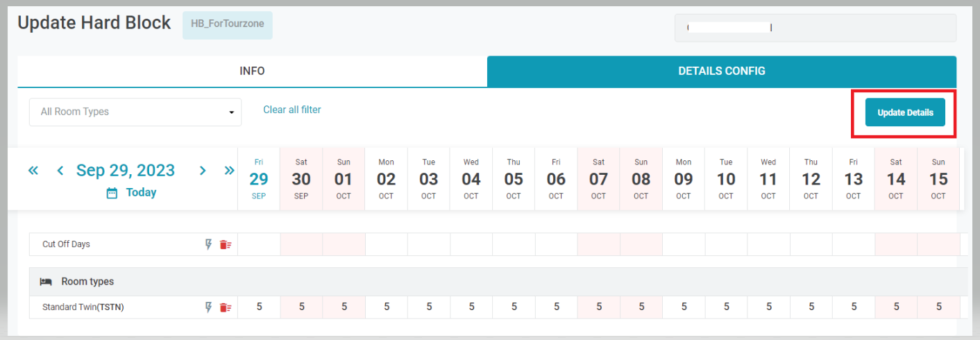Click lightning bolt icon in Cut Off Days row

click(x=208, y=244)
